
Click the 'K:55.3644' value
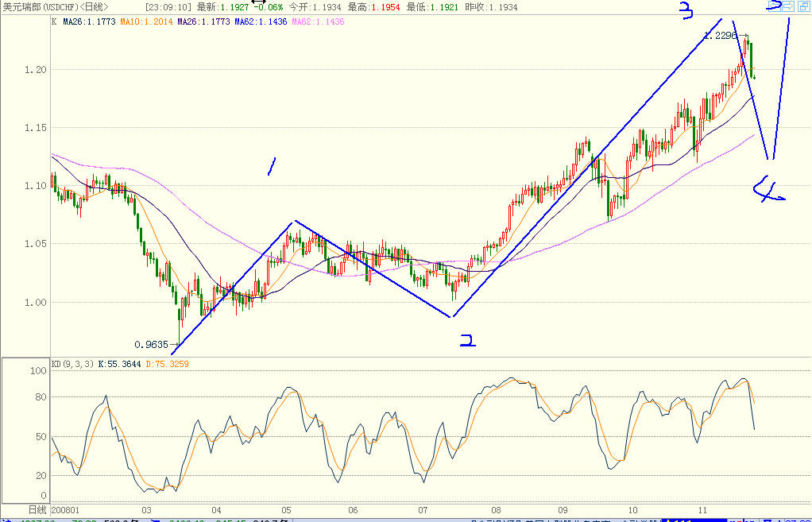click(119, 364)
